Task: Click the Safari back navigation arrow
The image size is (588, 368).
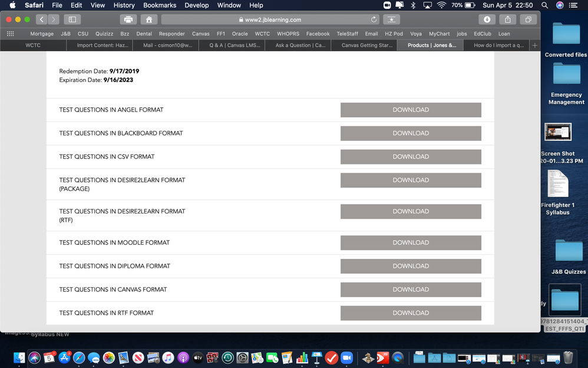Action: tap(41, 19)
